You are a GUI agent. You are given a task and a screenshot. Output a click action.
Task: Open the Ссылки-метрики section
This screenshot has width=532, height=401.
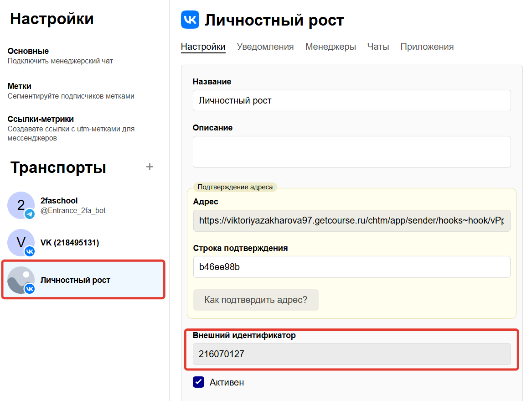click(71, 128)
